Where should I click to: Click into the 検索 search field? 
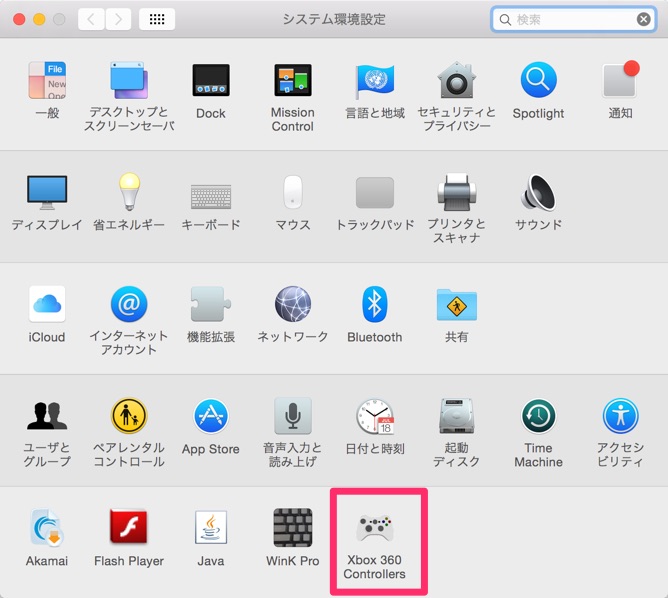tap(573, 19)
